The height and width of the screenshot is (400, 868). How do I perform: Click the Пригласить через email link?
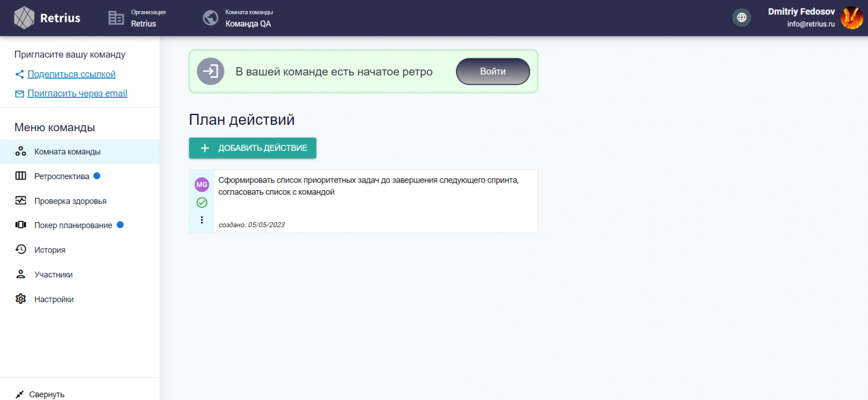click(x=77, y=93)
